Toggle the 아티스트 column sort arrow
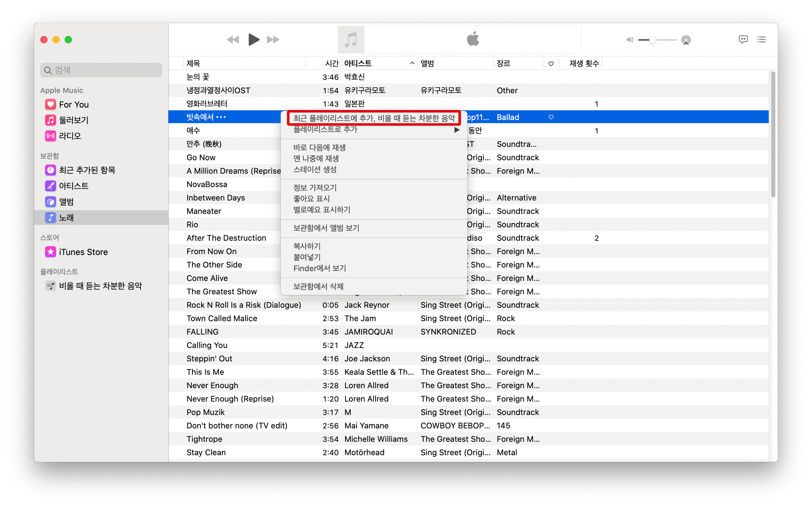This screenshot has height=507, width=812. coord(412,63)
